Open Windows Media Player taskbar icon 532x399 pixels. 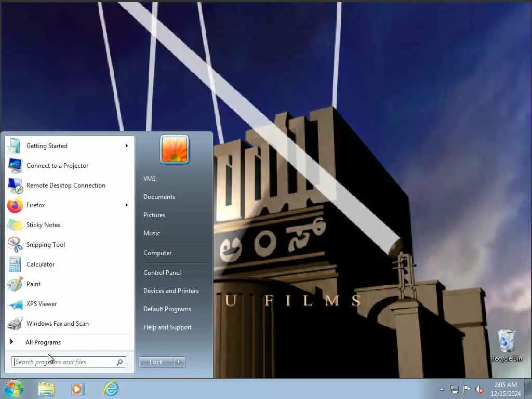(77, 389)
